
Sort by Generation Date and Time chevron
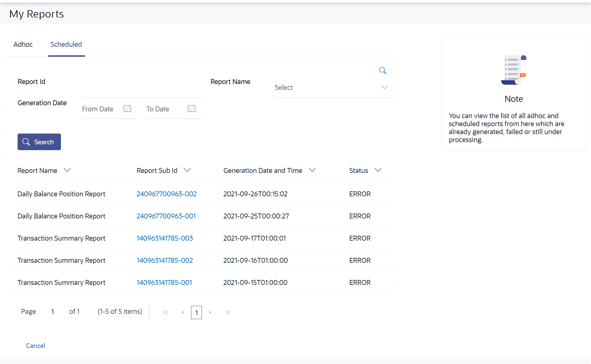pyautogui.click(x=312, y=170)
